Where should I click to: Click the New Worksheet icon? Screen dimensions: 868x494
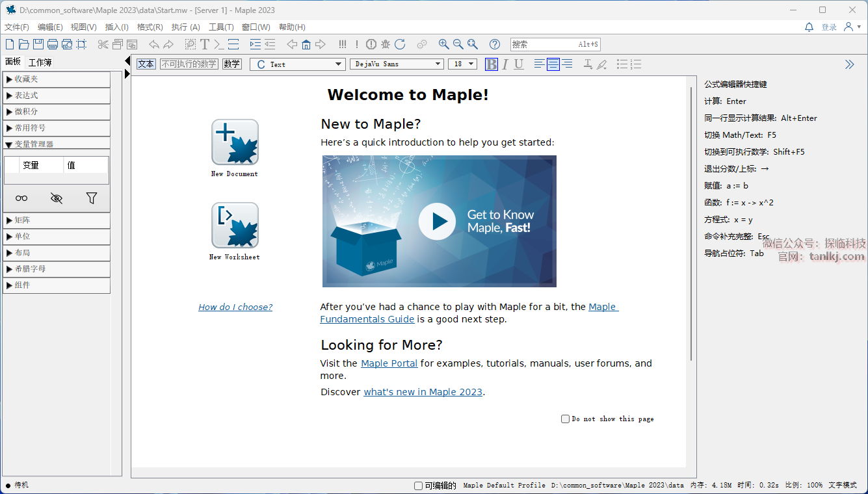[235, 226]
